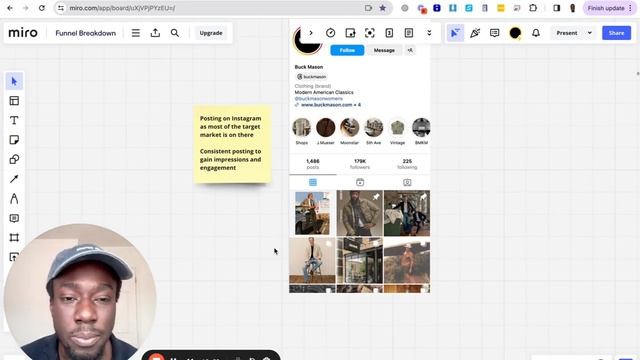Select the tagged photos tab icon
This screenshot has height=360, width=640.
(407, 182)
